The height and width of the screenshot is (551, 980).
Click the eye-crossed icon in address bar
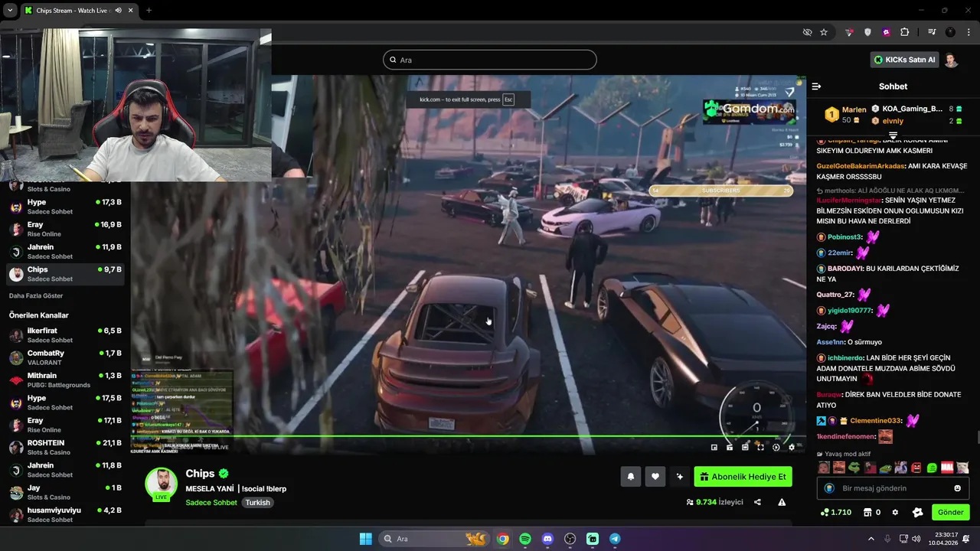point(807,32)
